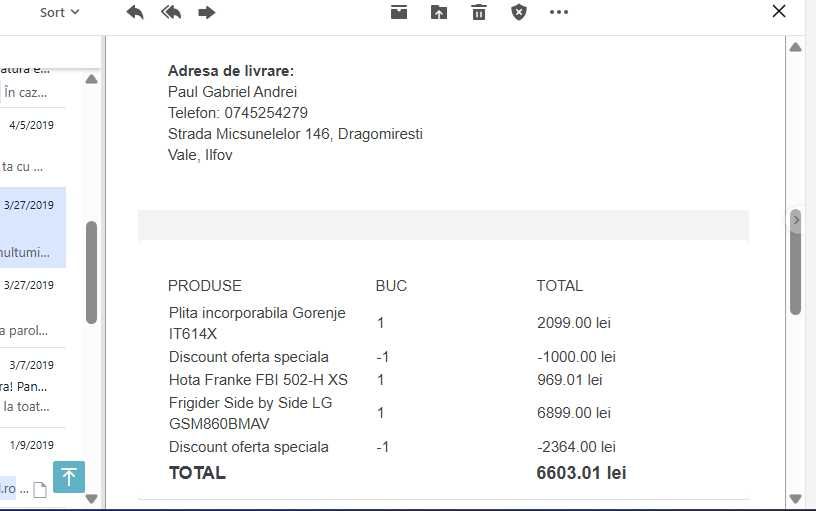Archive the current message

(399, 12)
